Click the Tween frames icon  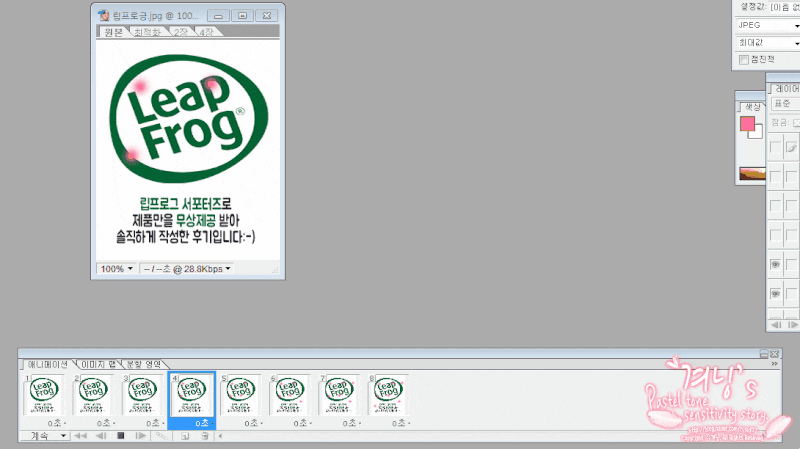162,436
